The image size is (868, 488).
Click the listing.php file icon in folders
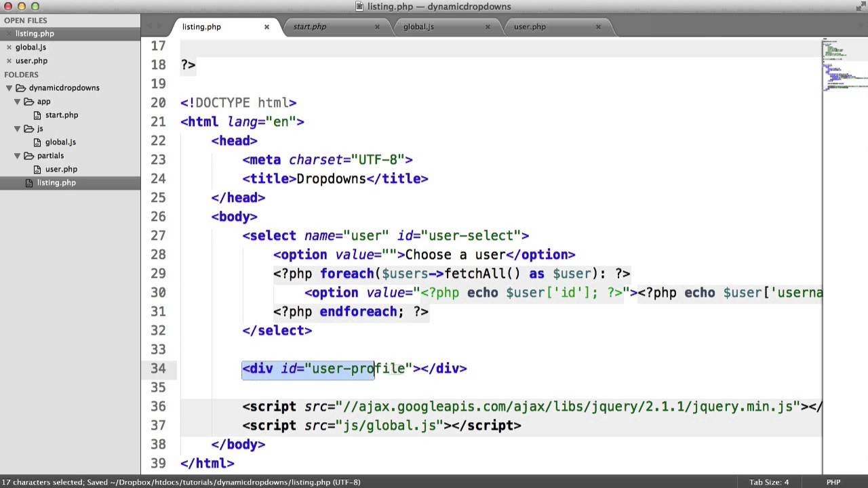(x=29, y=182)
